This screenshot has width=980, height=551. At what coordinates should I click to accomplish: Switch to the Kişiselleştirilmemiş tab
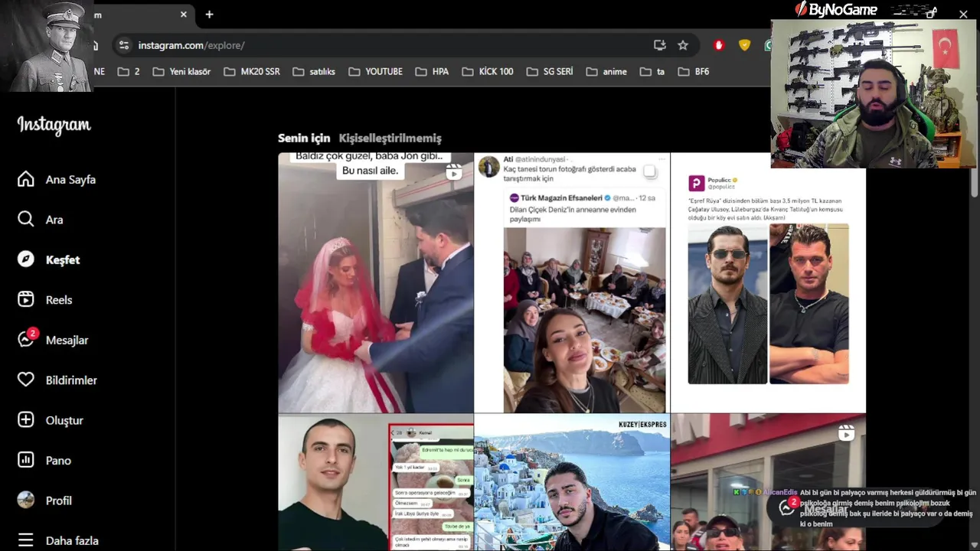(x=390, y=139)
